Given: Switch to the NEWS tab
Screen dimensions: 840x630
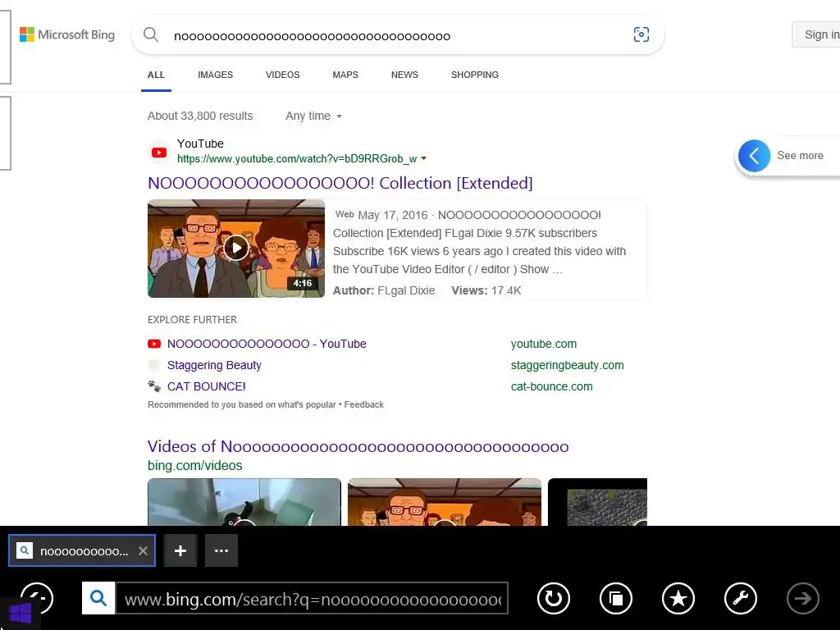Looking at the screenshot, I should 404,75.
